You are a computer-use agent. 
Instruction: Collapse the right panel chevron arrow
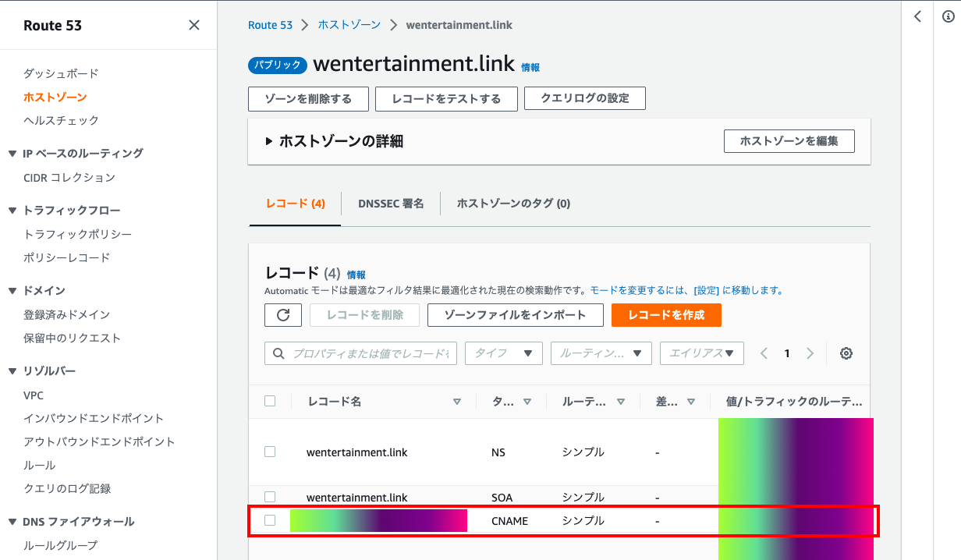(x=917, y=16)
